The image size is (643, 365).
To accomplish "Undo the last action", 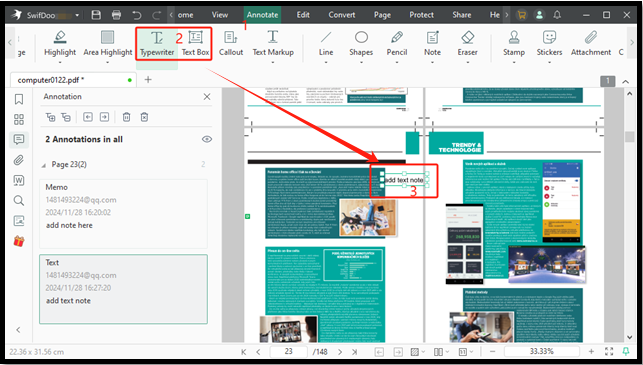I will 137,15.
